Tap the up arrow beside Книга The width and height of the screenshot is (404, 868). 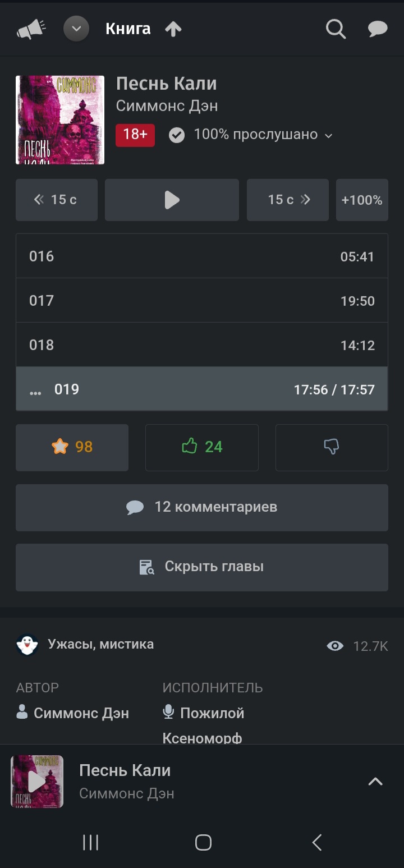point(173,29)
